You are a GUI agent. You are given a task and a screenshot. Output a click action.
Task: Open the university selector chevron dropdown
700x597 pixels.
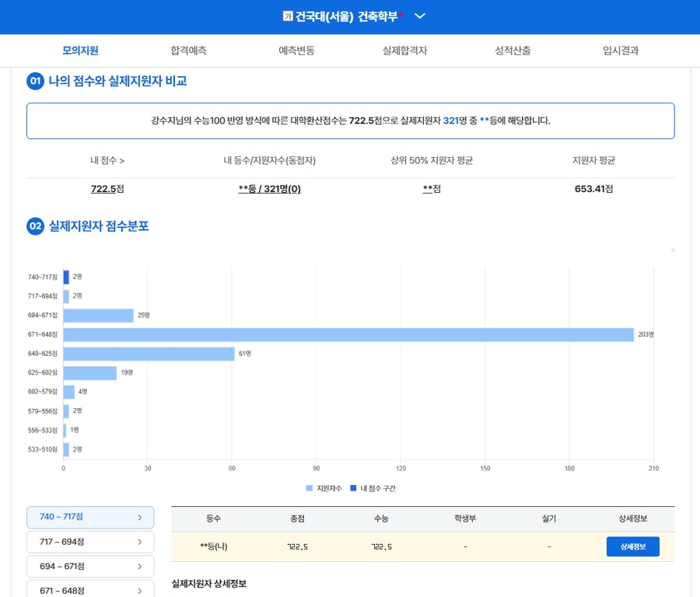coord(420,16)
